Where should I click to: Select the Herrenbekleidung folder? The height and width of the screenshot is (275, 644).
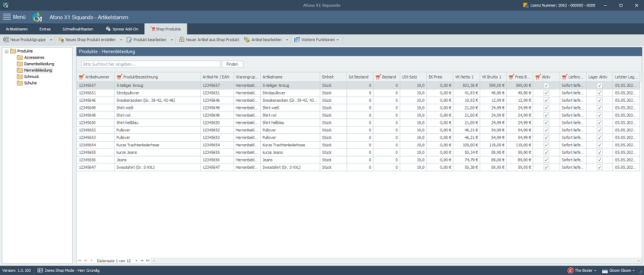coord(35,70)
